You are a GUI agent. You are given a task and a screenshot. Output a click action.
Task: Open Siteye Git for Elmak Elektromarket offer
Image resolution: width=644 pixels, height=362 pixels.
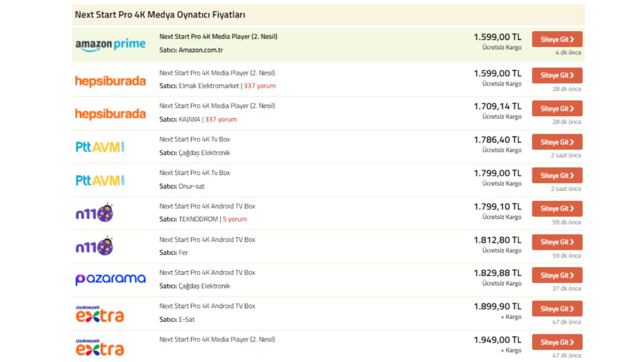(x=557, y=75)
